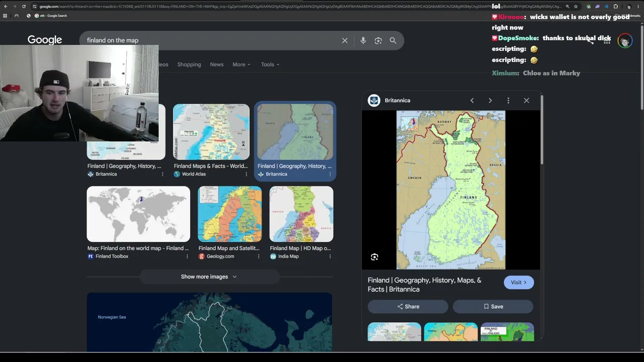Viewport: 644px width, 362px height.
Task: Reload the current page
Action: tap(24, 7)
